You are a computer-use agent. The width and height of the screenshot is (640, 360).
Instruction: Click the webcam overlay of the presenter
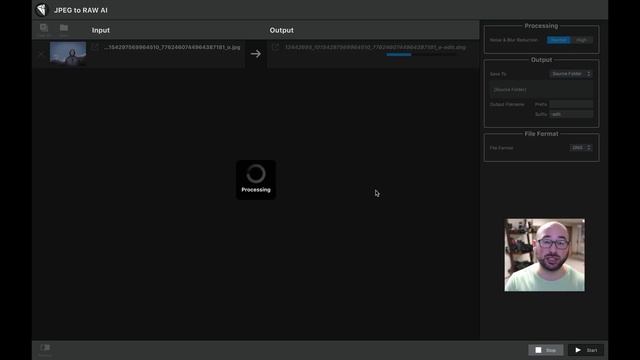tap(544, 255)
